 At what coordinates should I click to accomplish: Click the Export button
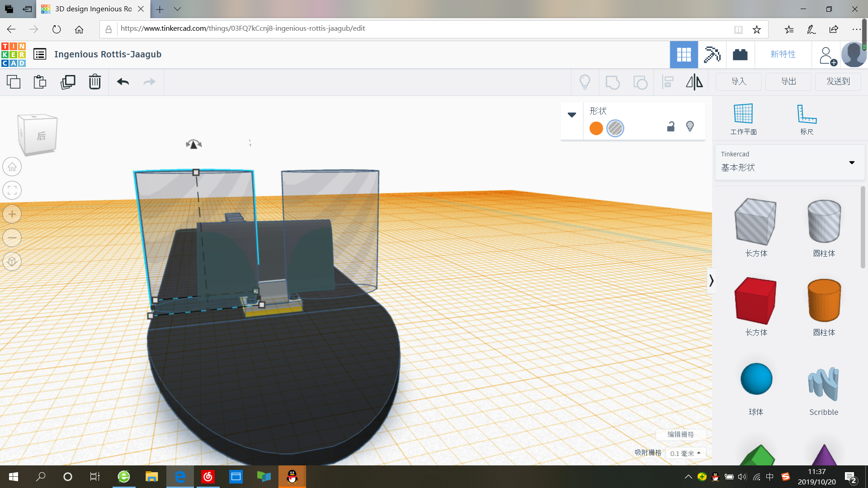click(788, 81)
